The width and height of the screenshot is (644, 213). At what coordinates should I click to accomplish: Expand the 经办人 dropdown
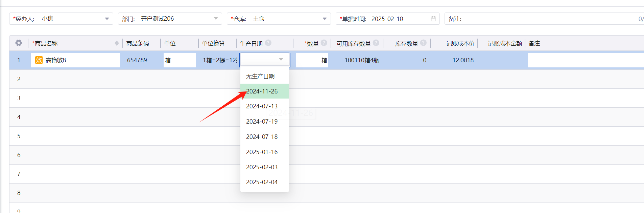tap(107, 19)
